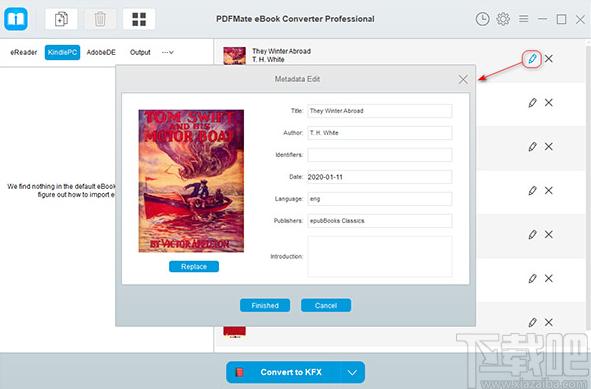
Task: Click the Title input field
Action: point(380,111)
